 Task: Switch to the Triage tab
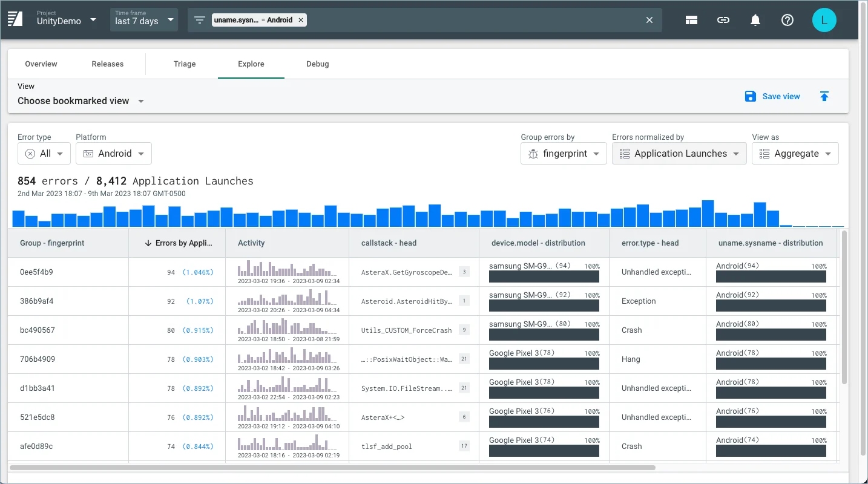click(184, 64)
